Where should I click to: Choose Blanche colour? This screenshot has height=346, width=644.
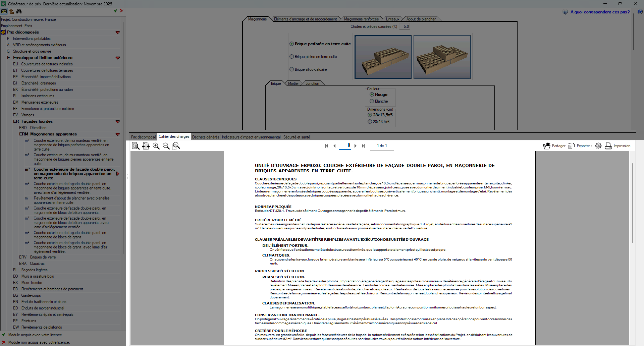tap(372, 101)
